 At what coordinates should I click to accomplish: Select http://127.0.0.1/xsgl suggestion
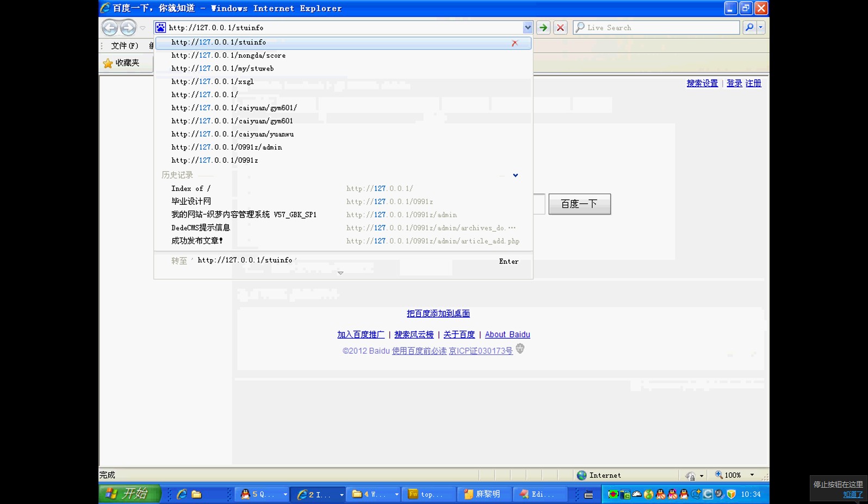point(343,82)
